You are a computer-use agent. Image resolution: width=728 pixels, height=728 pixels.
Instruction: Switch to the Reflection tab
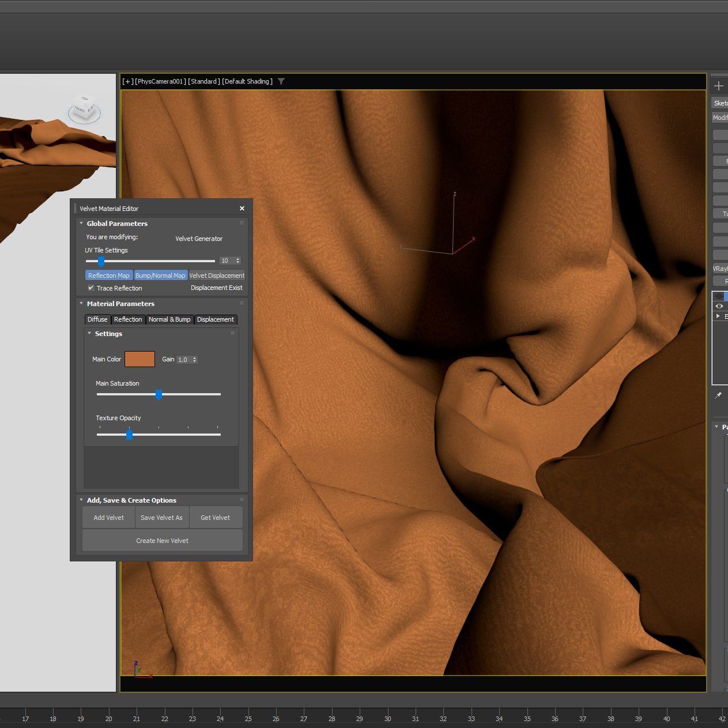[128, 319]
